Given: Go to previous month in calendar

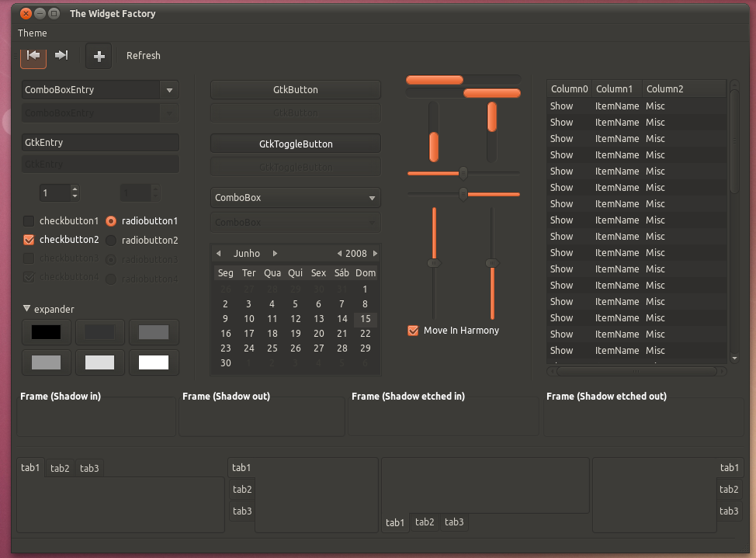Looking at the screenshot, I should click(219, 254).
